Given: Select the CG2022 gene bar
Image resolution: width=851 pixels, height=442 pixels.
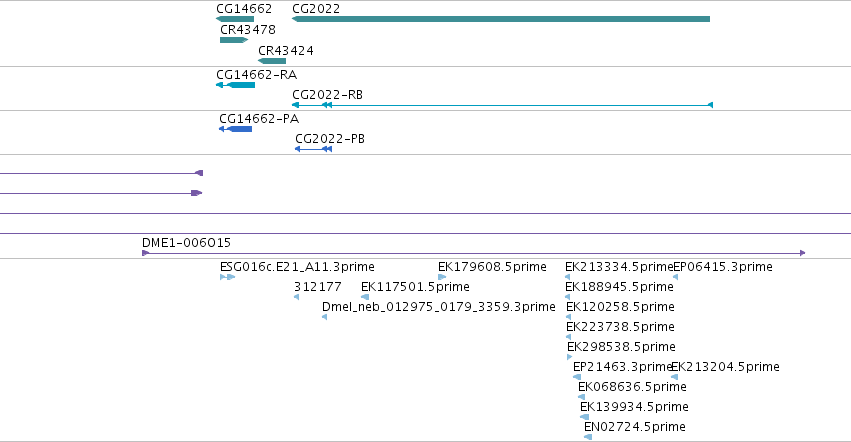Looking at the screenshot, I should pyautogui.click(x=501, y=19).
